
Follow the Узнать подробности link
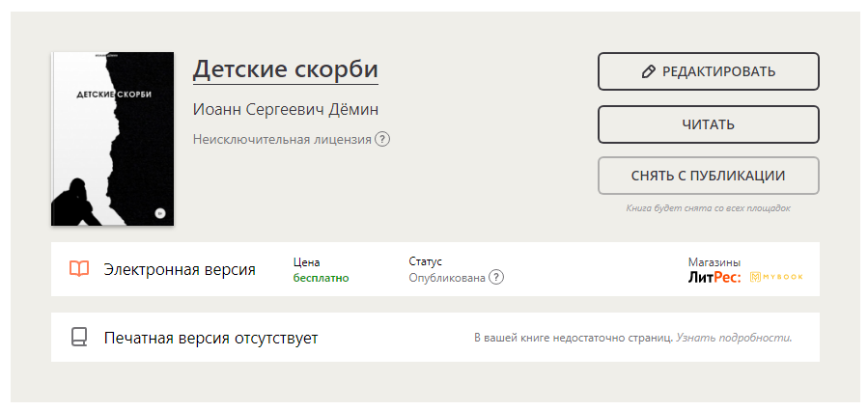click(734, 338)
